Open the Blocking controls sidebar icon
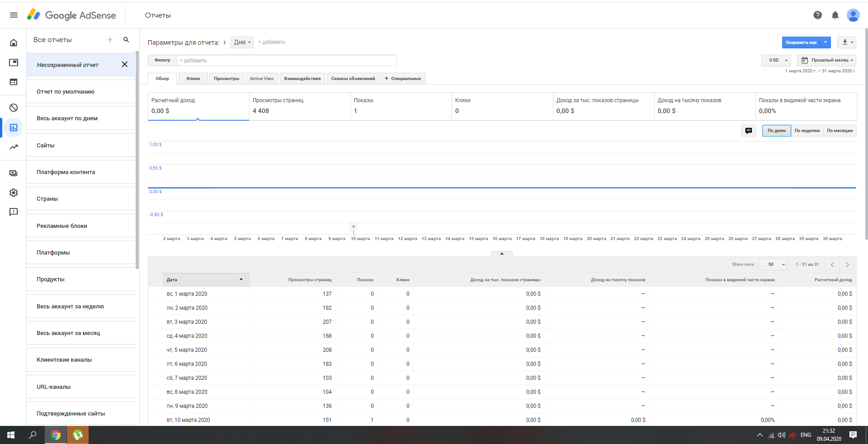868x444 pixels. tap(14, 108)
